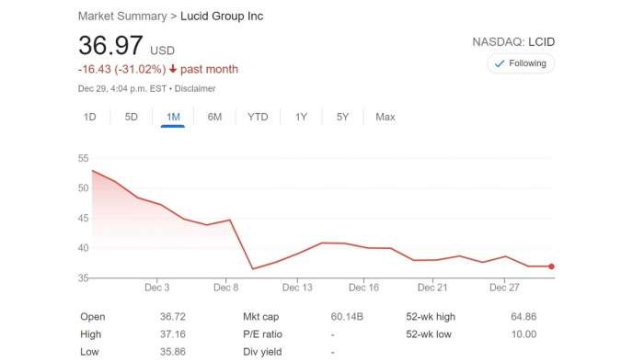Click the Lucid Group Inc title
644x362 pixels.
(222, 17)
